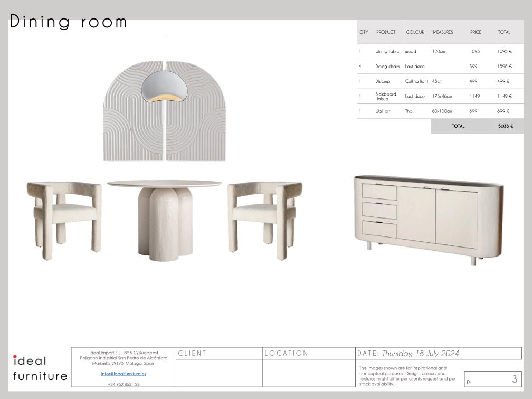Open the infor@idealfurniture.es email link

tap(123, 374)
